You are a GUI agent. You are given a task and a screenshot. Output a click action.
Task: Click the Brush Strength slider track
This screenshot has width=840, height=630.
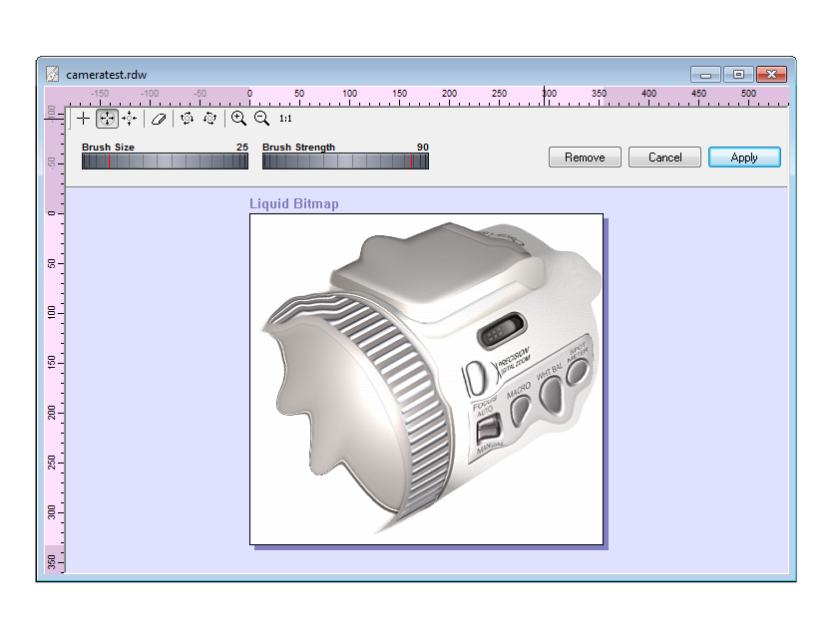[x=345, y=161]
